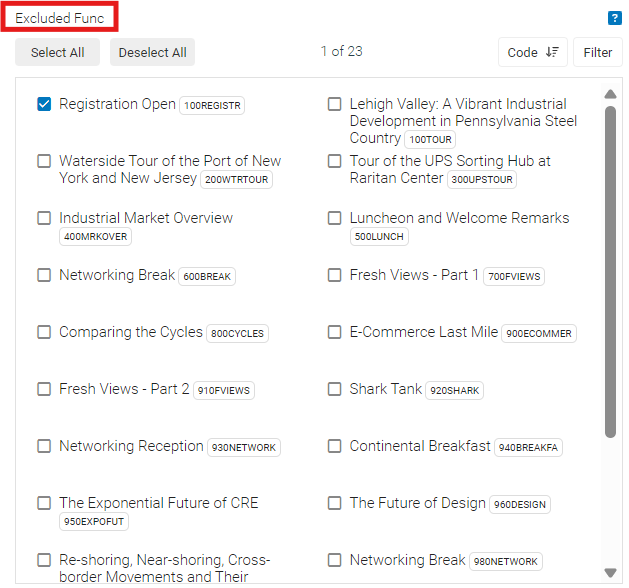The height and width of the screenshot is (588, 629).
Task: Click the blue help question mark icon
Action: [x=615, y=18]
